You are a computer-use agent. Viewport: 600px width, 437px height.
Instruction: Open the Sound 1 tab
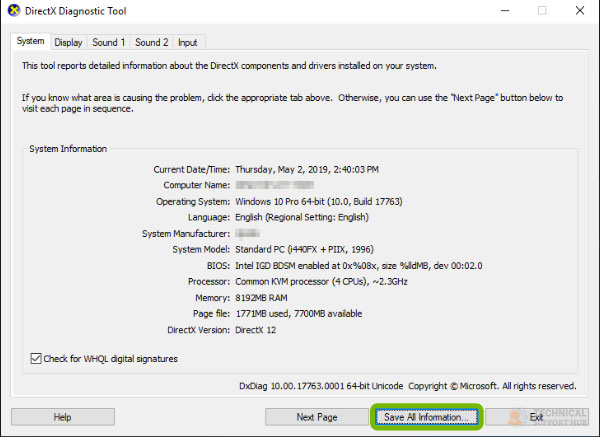tap(109, 42)
